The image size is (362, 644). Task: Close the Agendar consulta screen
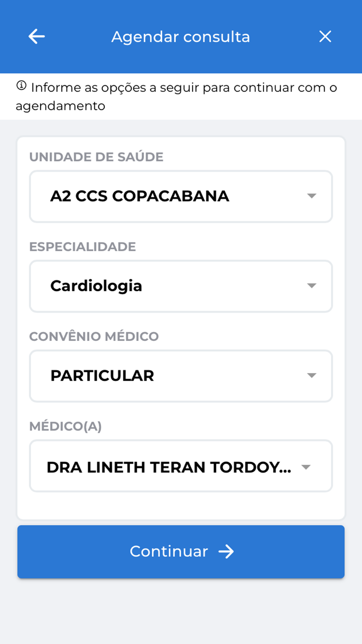coord(325,37)
